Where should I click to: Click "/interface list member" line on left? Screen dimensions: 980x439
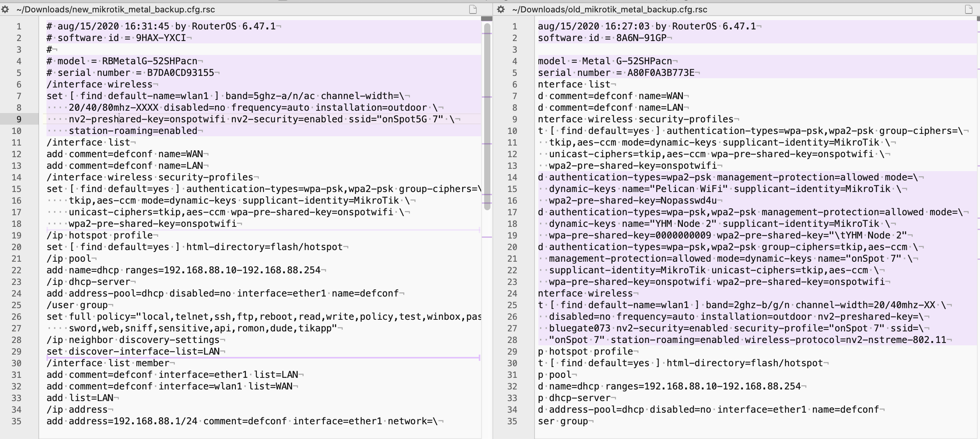[108, 363]
